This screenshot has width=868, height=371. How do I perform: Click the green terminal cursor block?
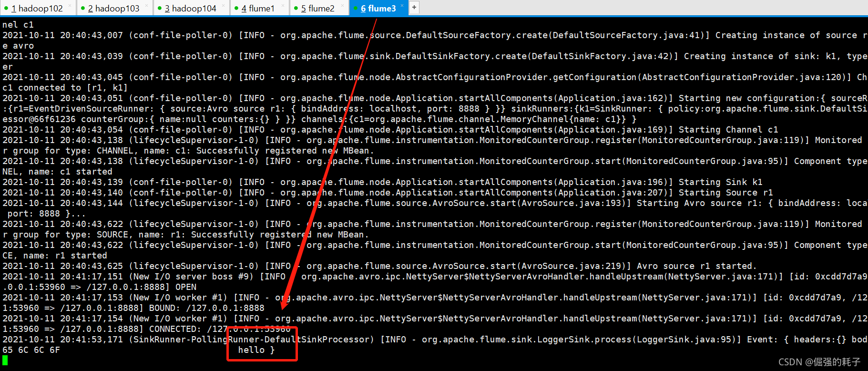(5, 361)
